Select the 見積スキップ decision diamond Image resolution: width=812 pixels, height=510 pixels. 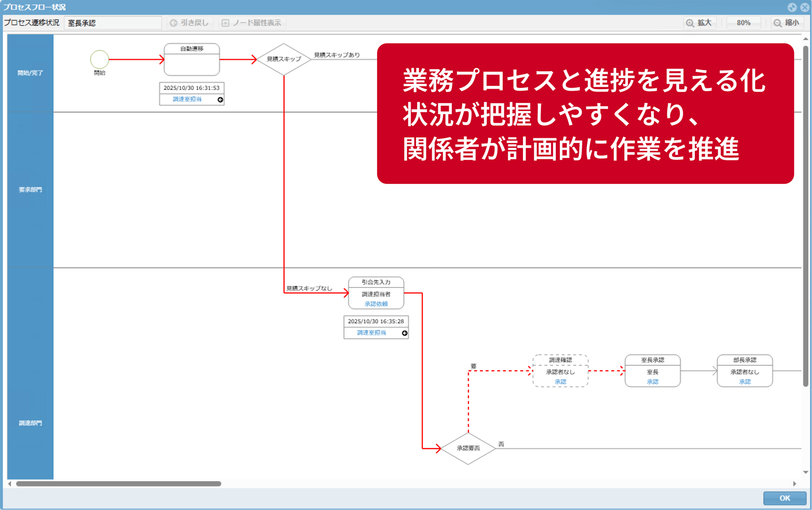[283, 59]
